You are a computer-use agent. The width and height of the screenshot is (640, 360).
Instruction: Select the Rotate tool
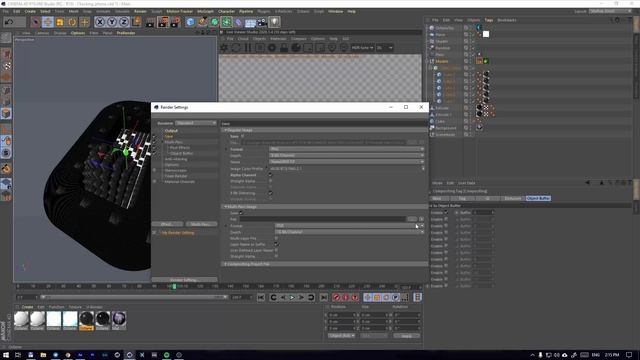72,22
